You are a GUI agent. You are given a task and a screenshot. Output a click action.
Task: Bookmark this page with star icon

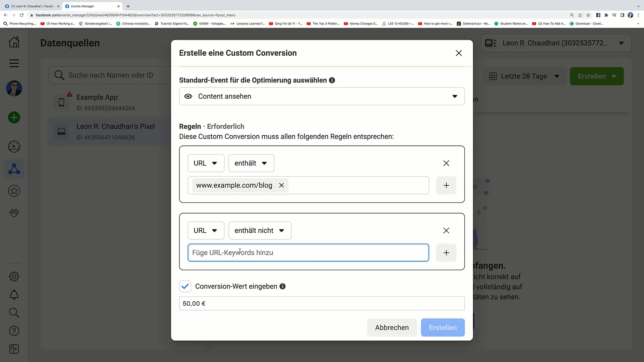point(588,15)
